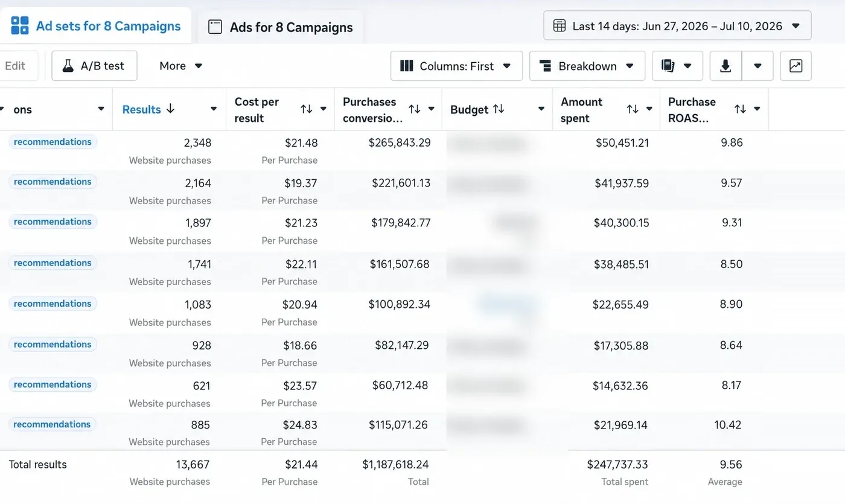Sort by Purchase ROAS arrows
Viewport: 845px width, 504px height.
tap(740, 109)
